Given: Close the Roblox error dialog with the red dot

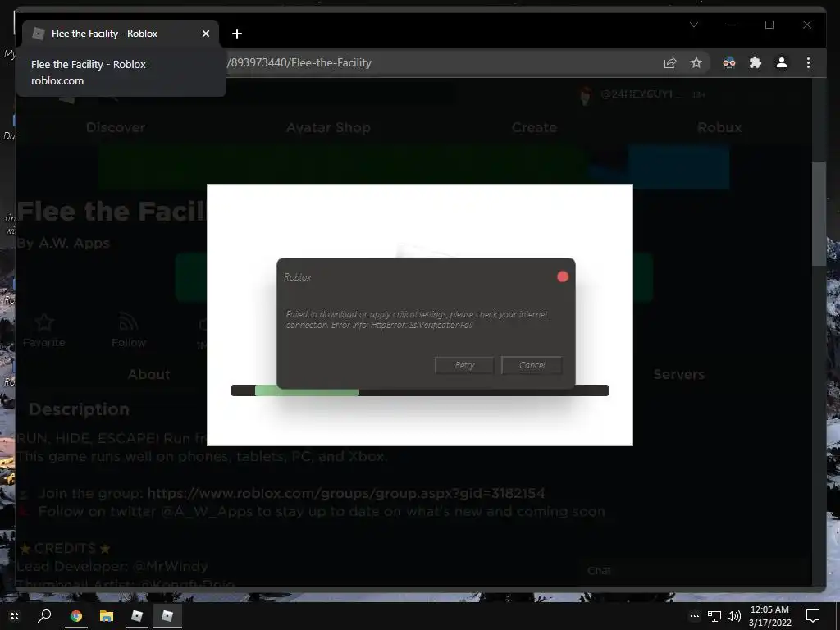Looking at the screenshot, I should 563,276.
